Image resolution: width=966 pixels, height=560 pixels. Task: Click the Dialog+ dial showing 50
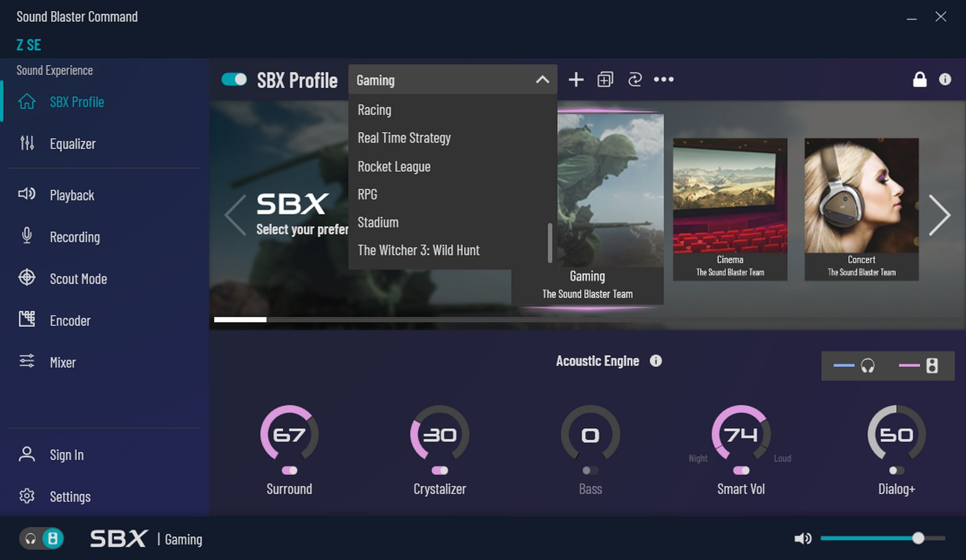(896, 434)
